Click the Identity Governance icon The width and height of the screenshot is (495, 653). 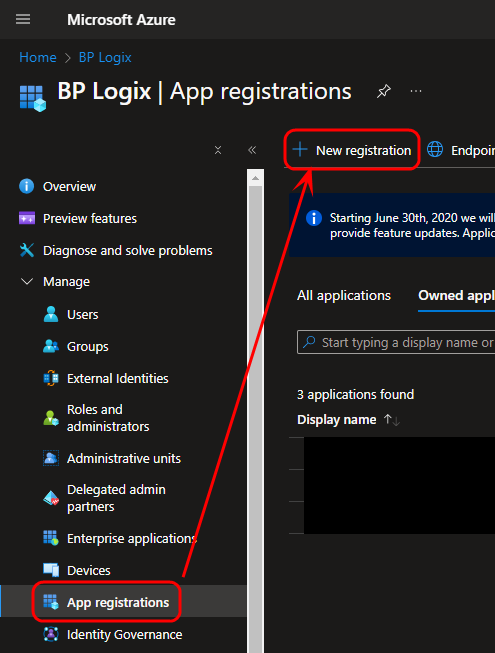point(51,634)
